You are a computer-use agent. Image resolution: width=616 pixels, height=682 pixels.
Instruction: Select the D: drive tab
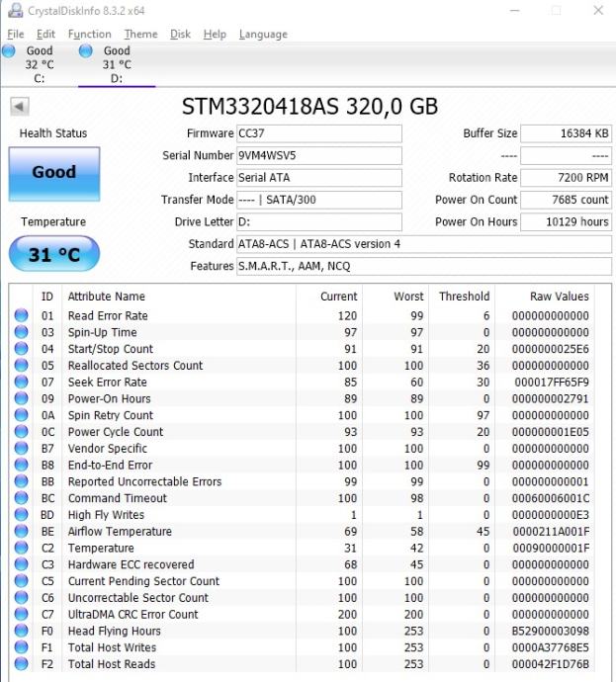[x=117, y=64]
